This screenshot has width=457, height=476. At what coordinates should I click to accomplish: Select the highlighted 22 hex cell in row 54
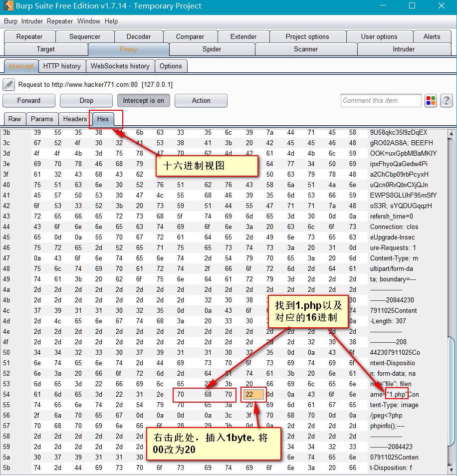tap(253, 394)
